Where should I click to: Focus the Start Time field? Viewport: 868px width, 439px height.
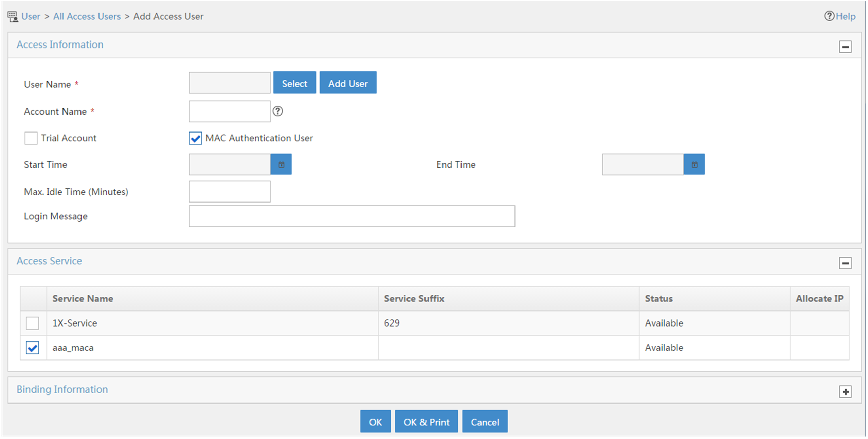coord(230,164)
